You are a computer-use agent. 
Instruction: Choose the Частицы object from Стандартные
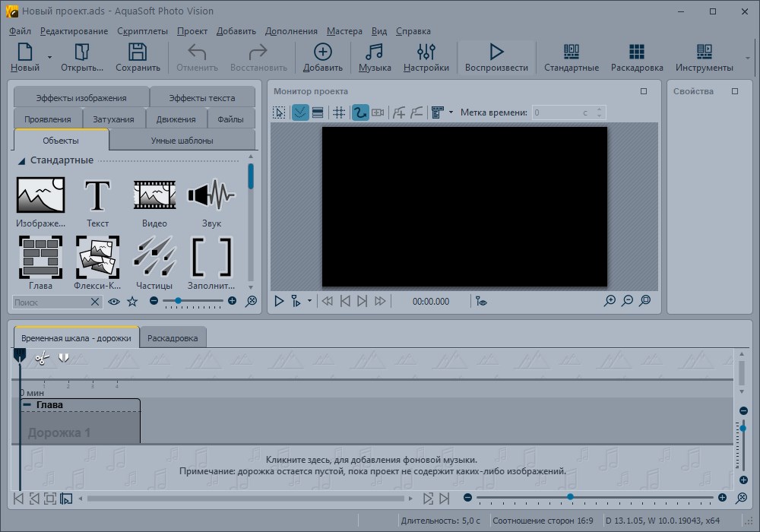click(154, 258)
